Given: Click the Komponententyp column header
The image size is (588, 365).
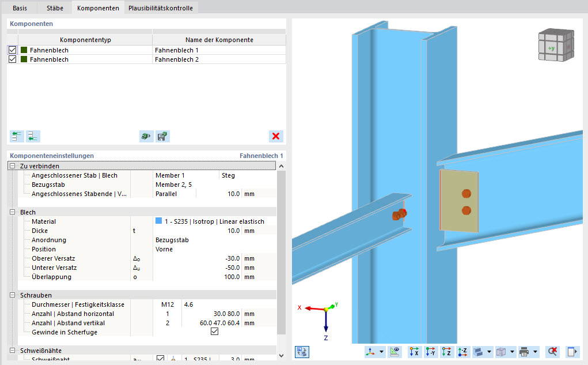Looking at the screenshot, I should [85, 40].
